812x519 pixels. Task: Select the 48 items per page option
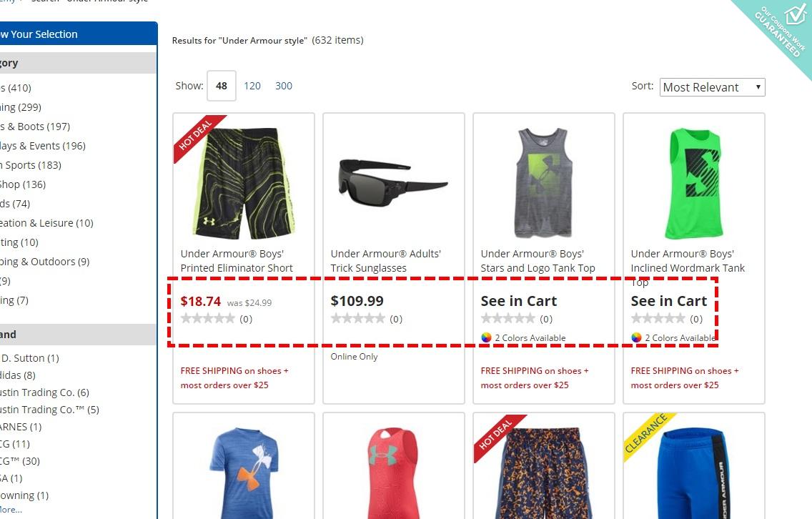tap(222, 86)
